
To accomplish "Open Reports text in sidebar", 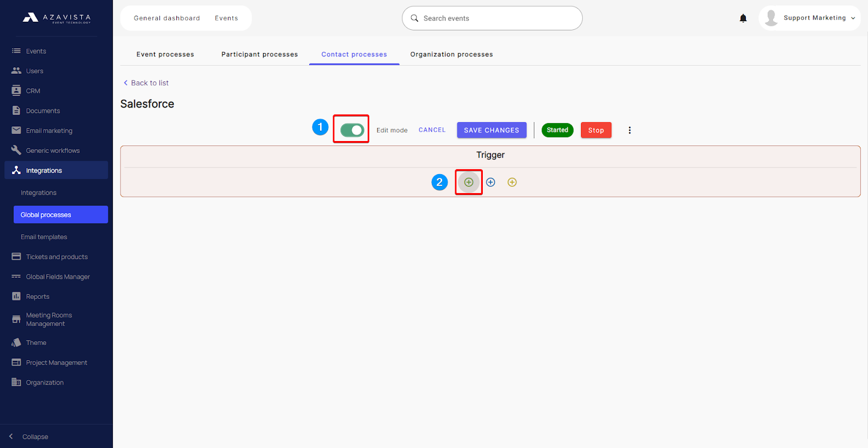I will click(x=37, y=297).
